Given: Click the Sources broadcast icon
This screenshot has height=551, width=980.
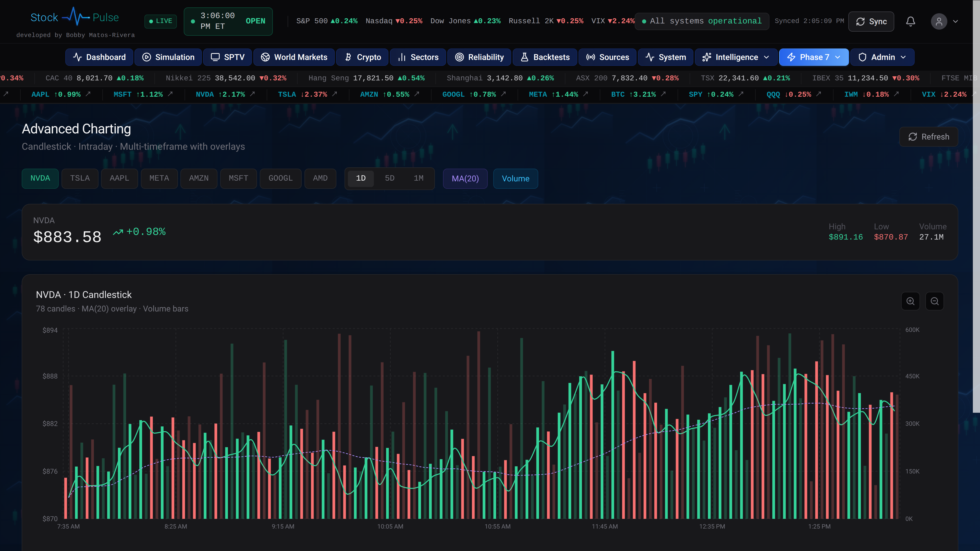Looking at the screenshot, I should point(591,57).
